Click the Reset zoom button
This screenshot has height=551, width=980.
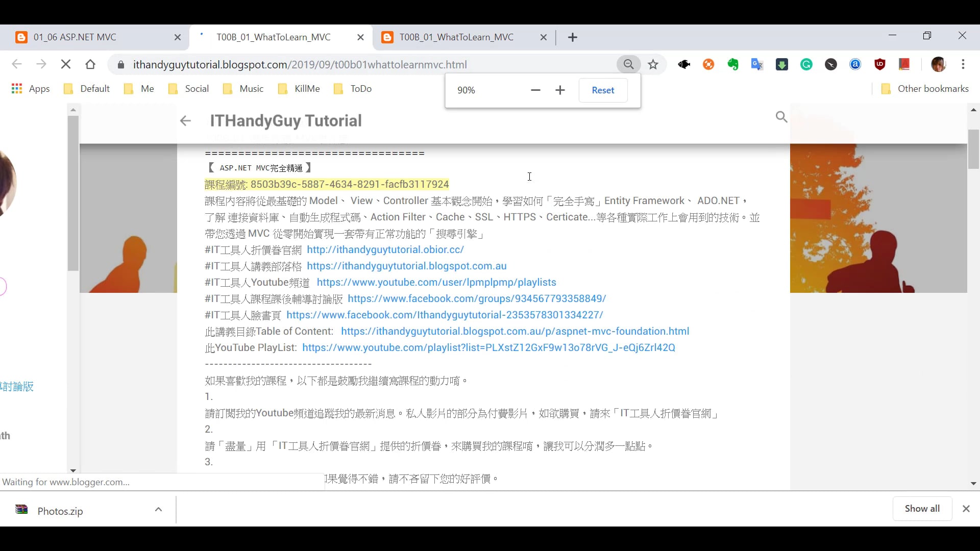coord(603,90)
